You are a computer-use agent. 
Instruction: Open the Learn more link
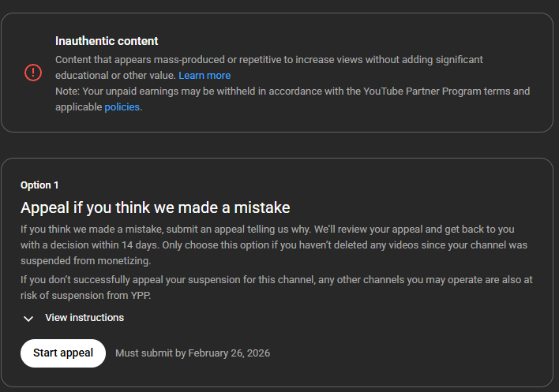coord(204,76)
